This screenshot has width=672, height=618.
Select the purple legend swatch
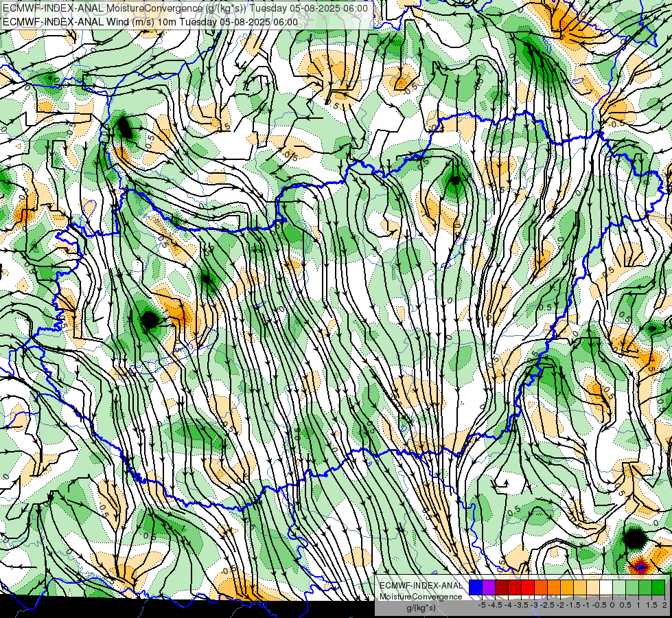[x=489, y=588]
